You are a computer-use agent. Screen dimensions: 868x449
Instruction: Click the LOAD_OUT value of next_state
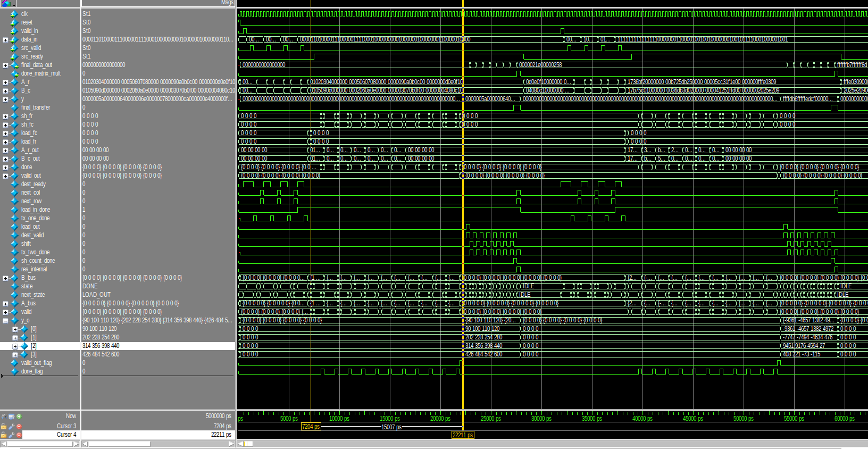[x=97, y=295]
